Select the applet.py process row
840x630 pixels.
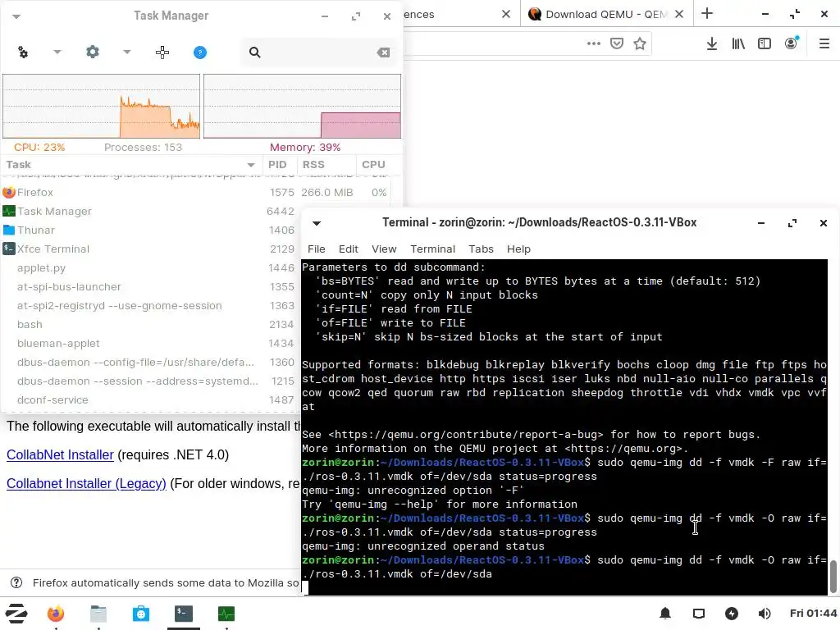point(152,268)
